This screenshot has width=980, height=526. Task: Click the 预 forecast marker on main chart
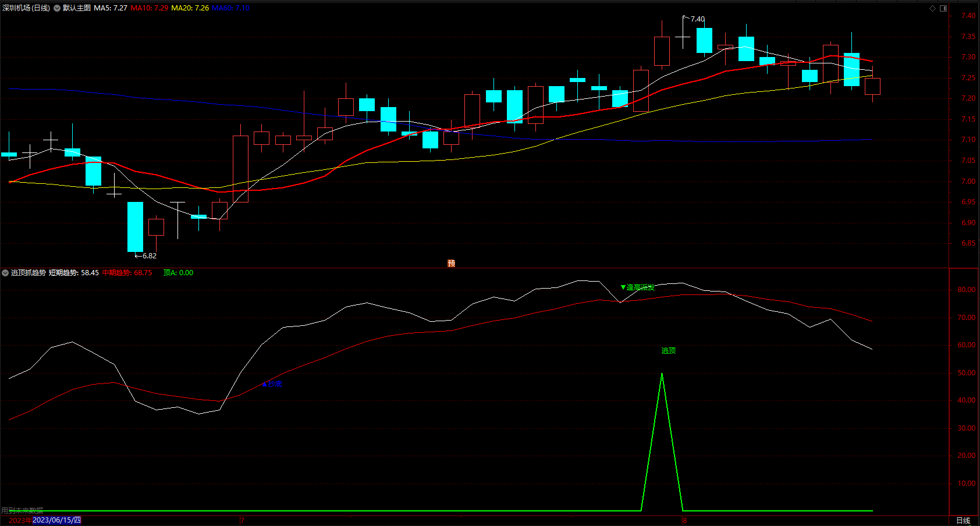451,263
